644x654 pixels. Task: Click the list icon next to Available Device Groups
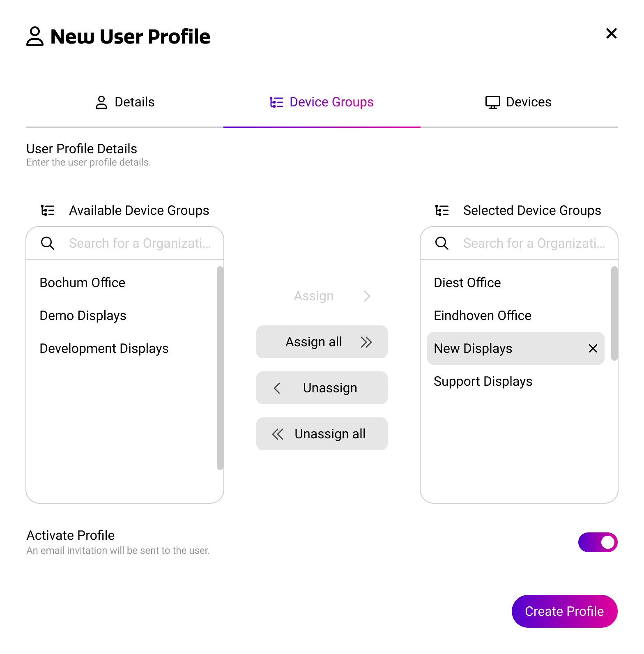click(48, 210)
